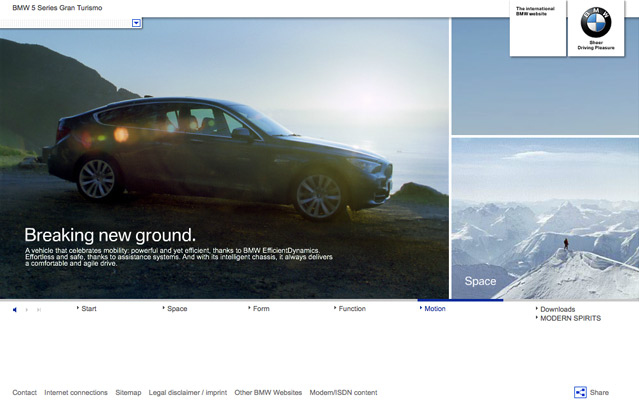This screenshot has height=400, width=639.
Task: Click the Share icon
Action: point(580,392)
